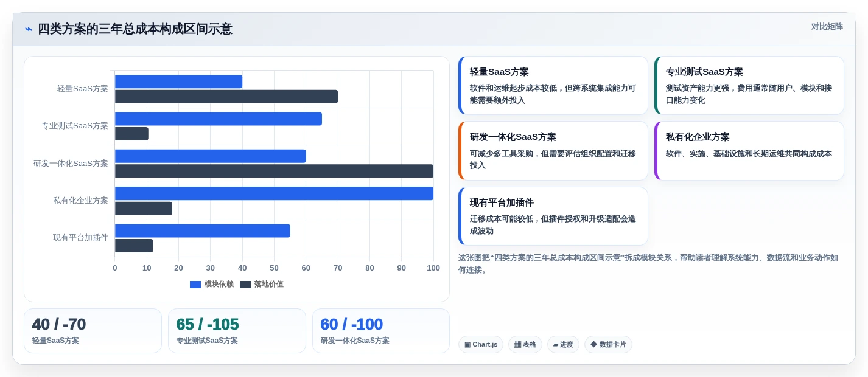Click the blue bar for 专业测试SaaS方案
Viewport: 868px width, 377px height.
click(x=219, y=119)
